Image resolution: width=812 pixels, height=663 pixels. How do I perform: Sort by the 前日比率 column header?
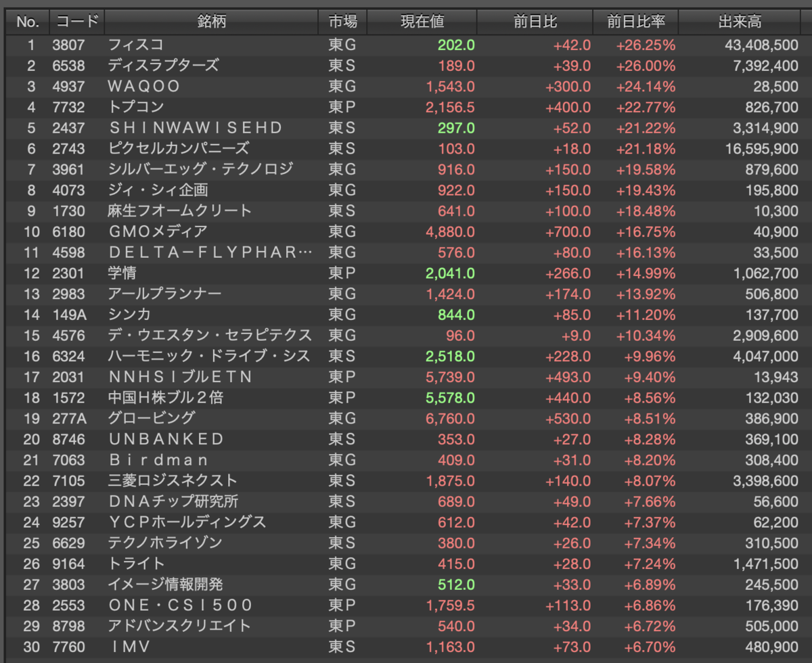636,22
